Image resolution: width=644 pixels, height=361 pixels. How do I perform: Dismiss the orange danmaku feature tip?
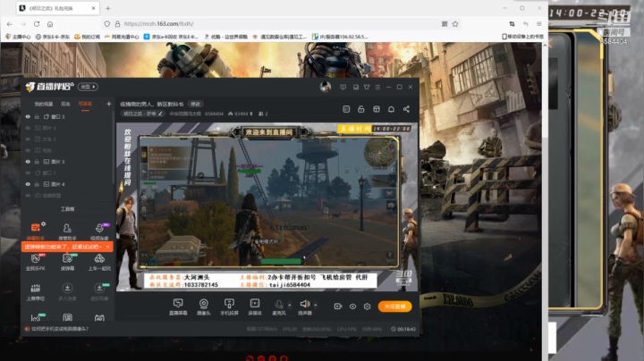point(107,247)
